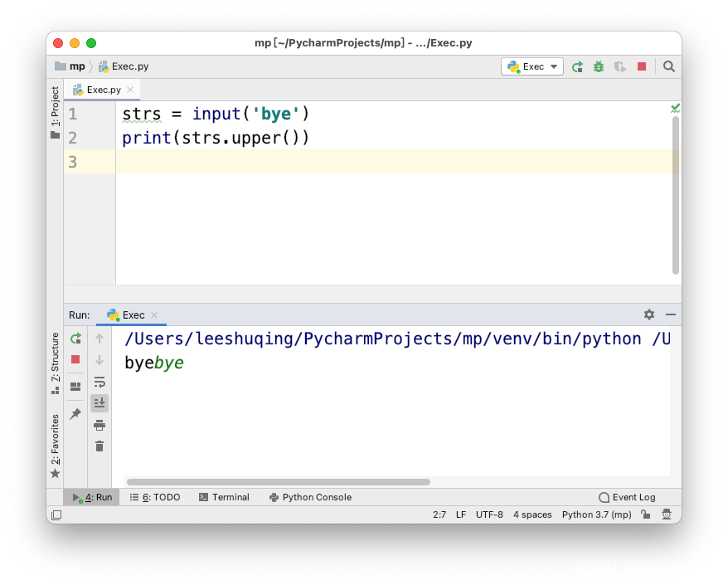This screenshot has height=585, width=728.
Task: Toggle soft-wrap in console
Action: coord(99,382)
